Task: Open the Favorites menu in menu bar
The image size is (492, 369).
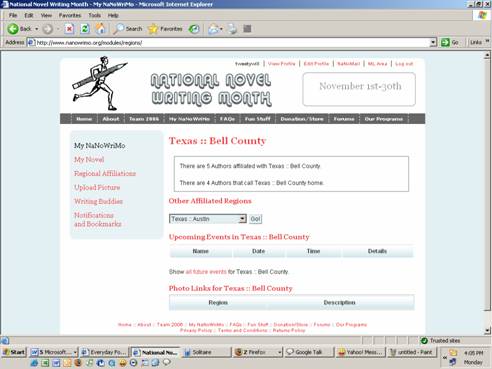Action: pyautogui.click(x=70, y=15)
